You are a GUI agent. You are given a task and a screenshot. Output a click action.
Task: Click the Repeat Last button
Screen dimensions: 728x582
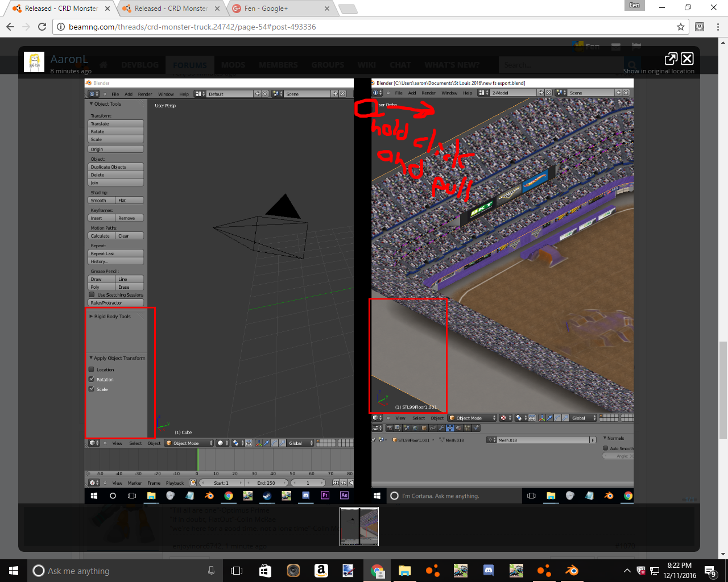116,253
